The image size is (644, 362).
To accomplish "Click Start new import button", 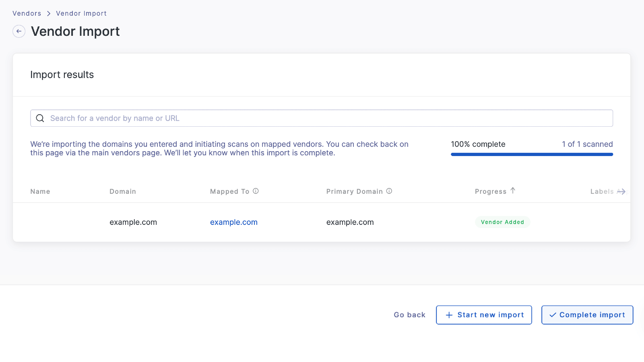I will [x=484, y=315].
